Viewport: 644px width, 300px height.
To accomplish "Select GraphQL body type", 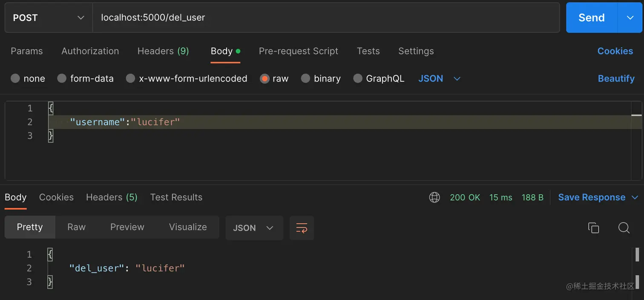I will pos(358,78).
